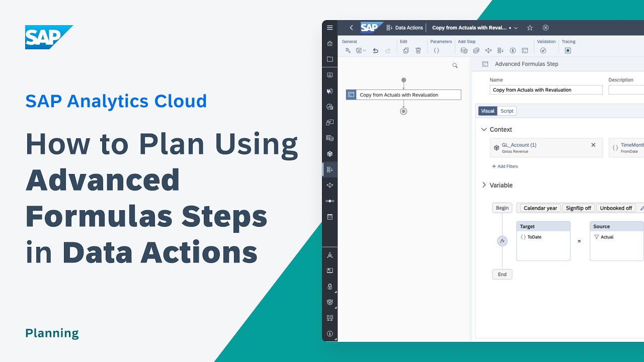Click the end node circle in flow

coord(404,111)
